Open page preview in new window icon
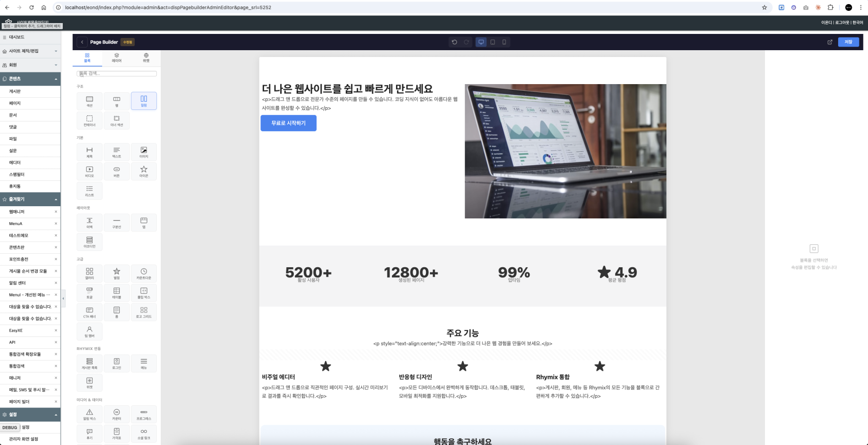 pyautogui.click(x=830, y=42)
